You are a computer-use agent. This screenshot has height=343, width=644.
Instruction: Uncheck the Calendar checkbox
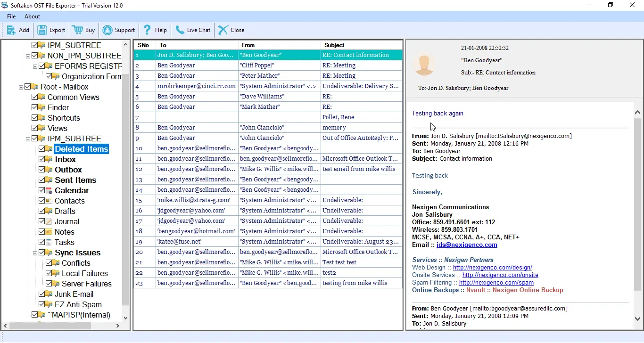click(x=42, y=190)
